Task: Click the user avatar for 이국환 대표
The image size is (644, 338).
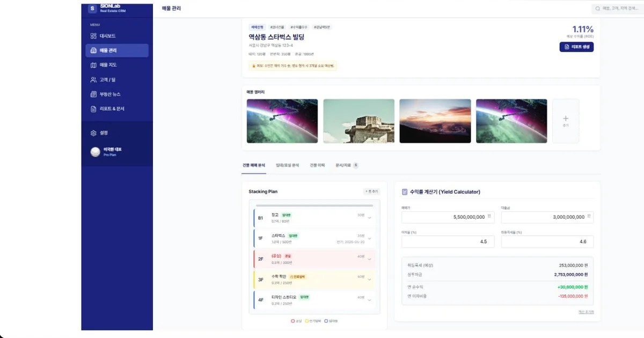Action: [x=95, y=152]
